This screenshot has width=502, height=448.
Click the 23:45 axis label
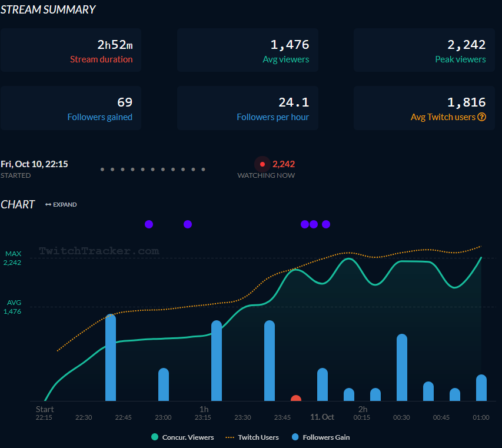coord(282,417)
